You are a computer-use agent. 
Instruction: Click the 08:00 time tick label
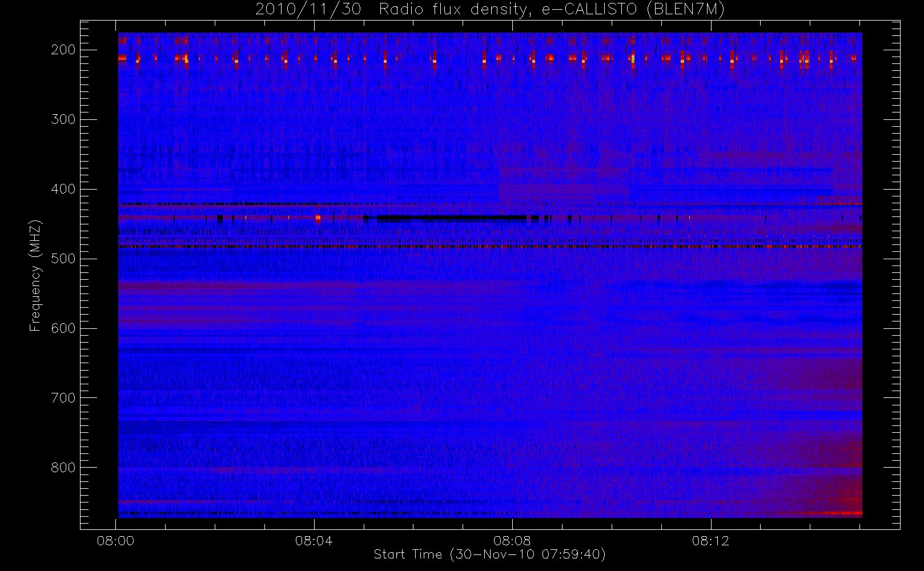pos(115,540)
